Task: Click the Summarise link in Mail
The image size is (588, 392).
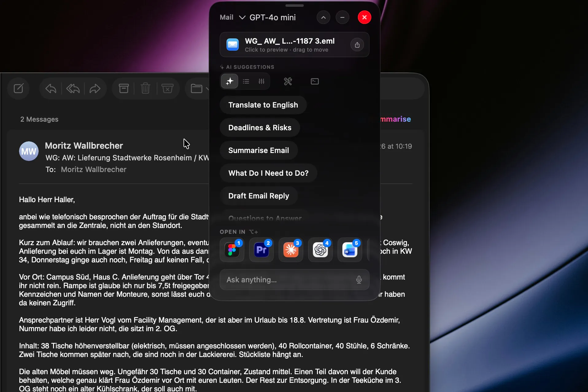Action: [395, 119]
